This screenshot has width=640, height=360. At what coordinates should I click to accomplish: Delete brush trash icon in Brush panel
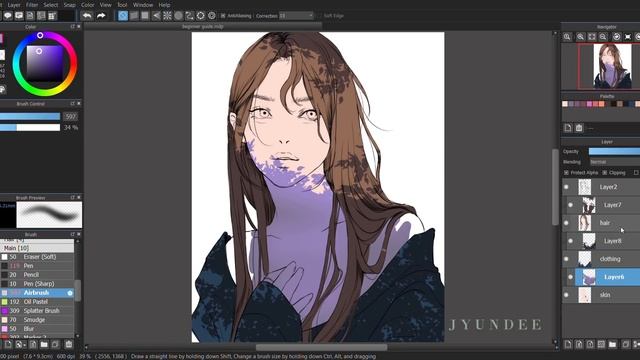(69, 344)
